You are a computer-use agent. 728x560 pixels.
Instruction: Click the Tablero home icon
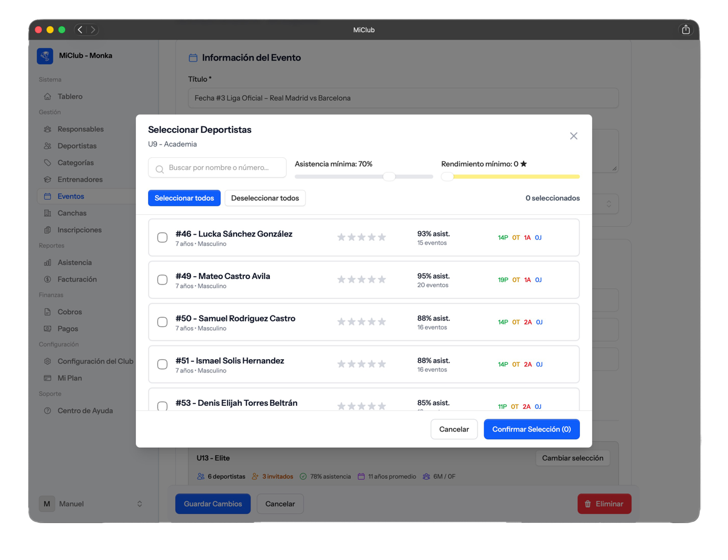pyautogui.click(x=47, y=96)
